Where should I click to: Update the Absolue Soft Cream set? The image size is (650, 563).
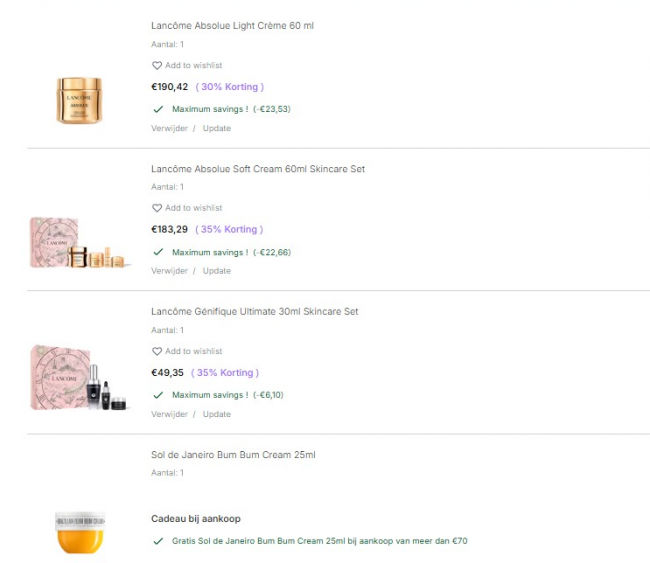point(217,271)
